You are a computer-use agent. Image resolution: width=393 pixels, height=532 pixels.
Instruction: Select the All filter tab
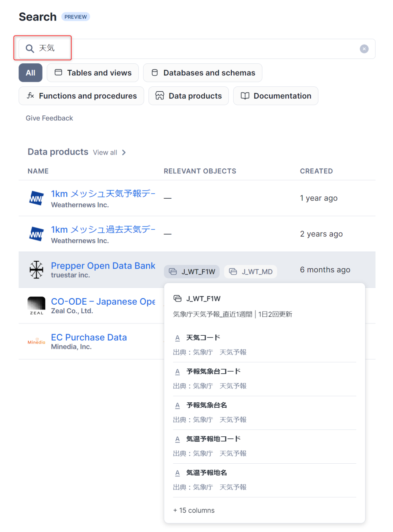coord(30,73)
